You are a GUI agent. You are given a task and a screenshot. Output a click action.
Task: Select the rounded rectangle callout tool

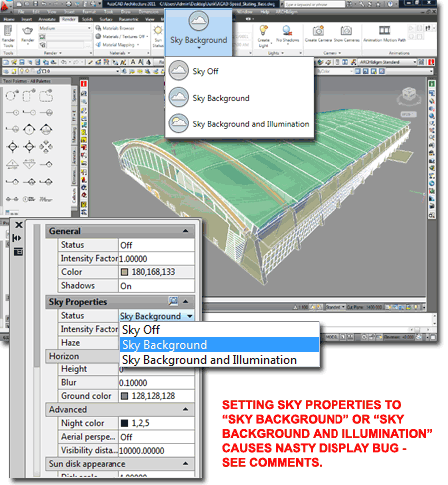pyautogui.click(x=29, y=96)
